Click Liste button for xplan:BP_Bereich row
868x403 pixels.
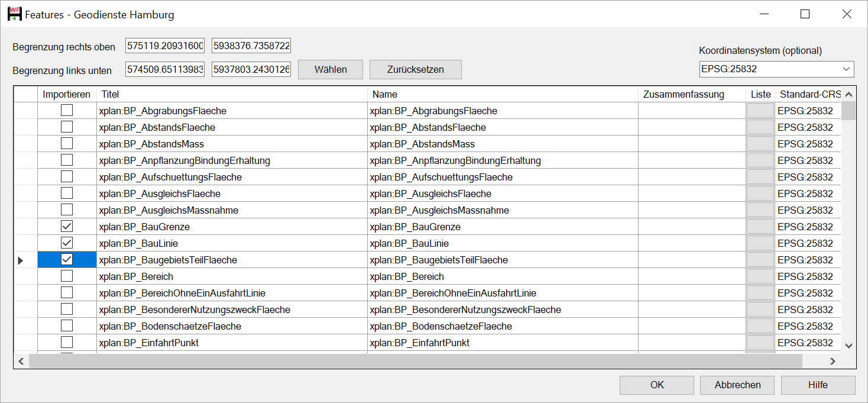click(760, 276)
